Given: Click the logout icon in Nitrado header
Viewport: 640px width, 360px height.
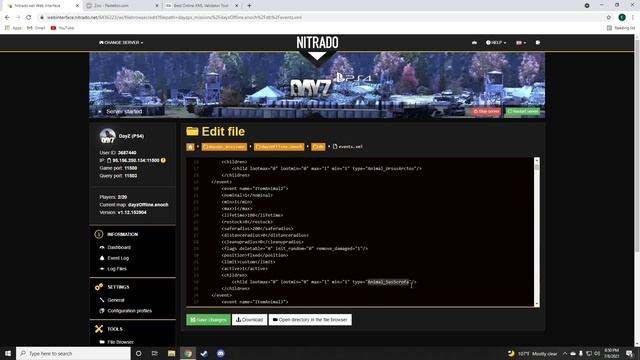Looking at the screenshot, I should [x=538, y=42].
